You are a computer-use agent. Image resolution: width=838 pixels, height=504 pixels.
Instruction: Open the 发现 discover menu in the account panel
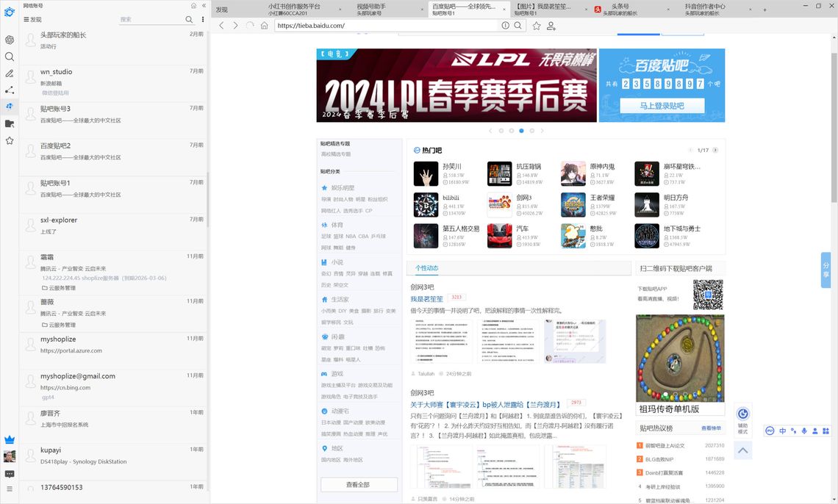click(x=32, y=19)
